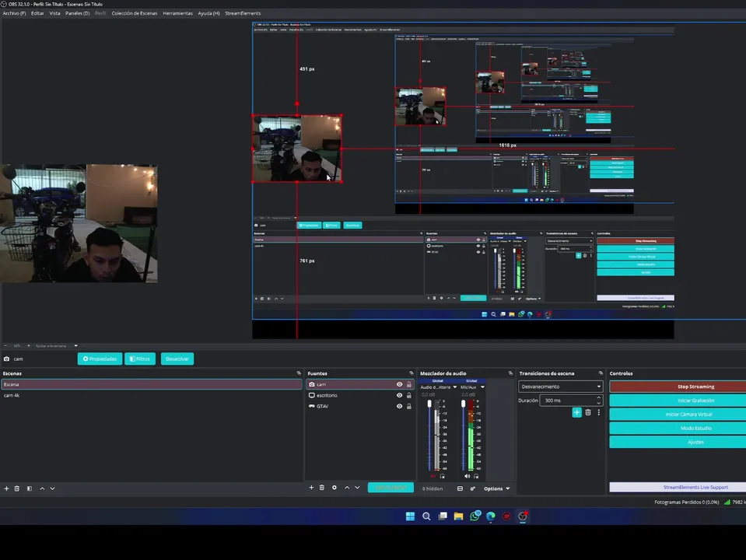
Task: Click the desktop audio volume fader handle
Action: point(429,404)
